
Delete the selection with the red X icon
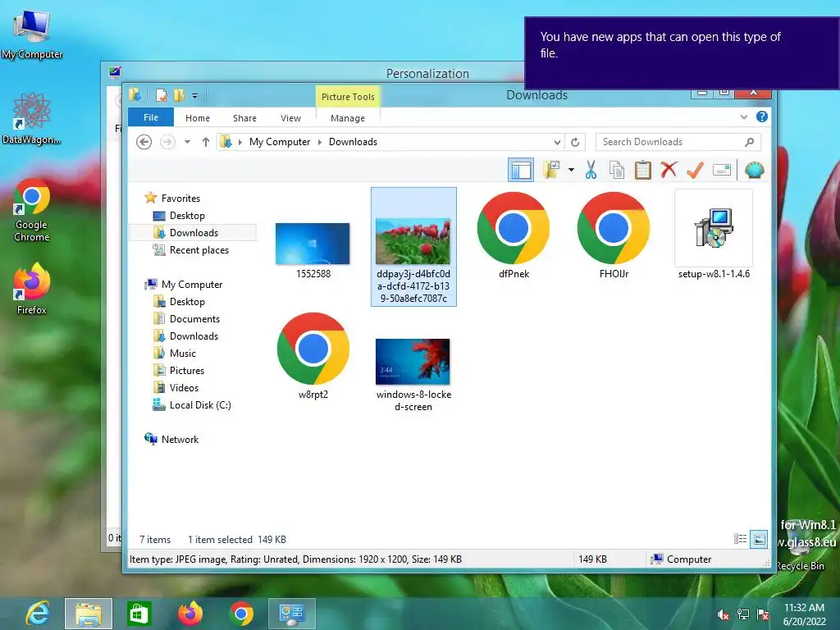coord(669,171)
